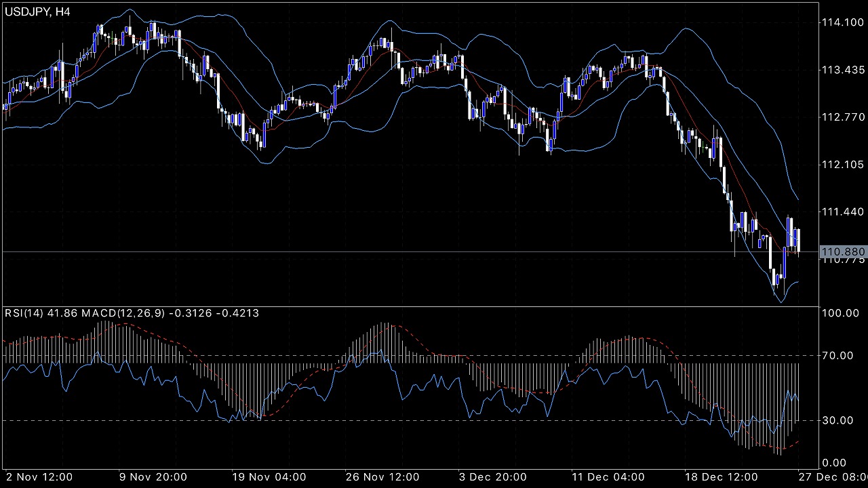Click the 111.440 price axis label
This screenshot has height=488, width=868.
click(841, 212)
